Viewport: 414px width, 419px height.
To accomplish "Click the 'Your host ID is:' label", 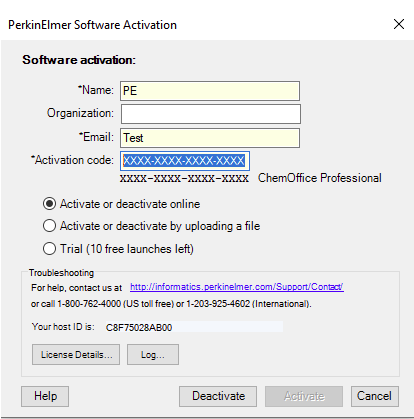I will click(63, 327).
